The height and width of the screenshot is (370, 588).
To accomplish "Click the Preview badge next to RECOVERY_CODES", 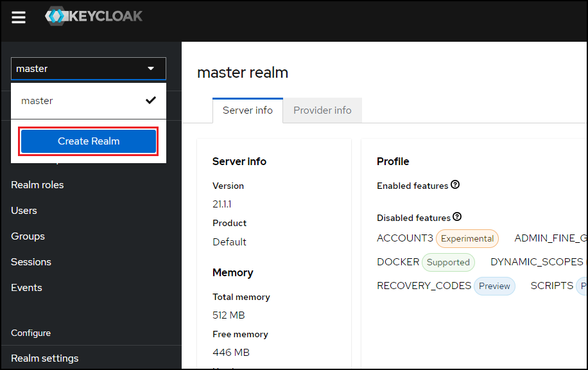I will pyautogui.click(x=494, y=286).
